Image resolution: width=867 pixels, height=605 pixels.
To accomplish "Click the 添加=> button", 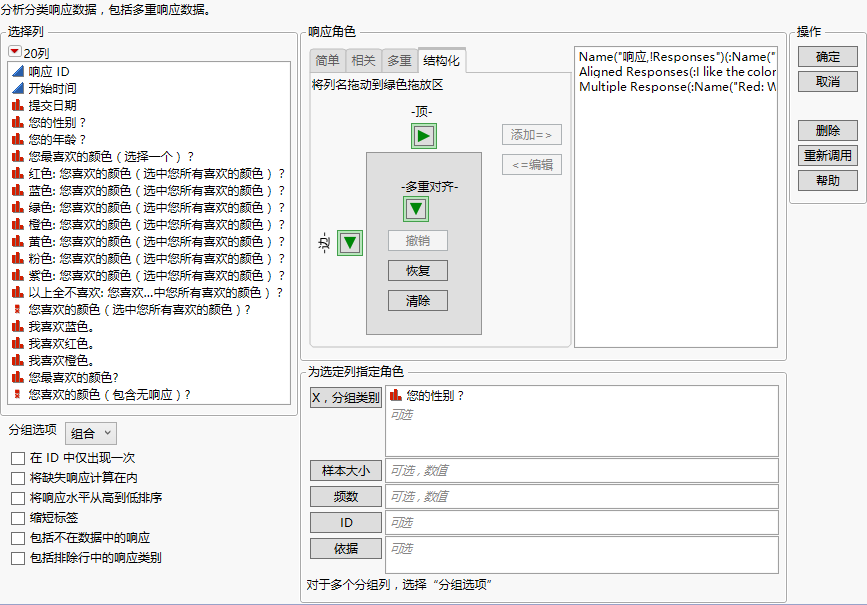I will pyautogui.click(x=531, y=134).
